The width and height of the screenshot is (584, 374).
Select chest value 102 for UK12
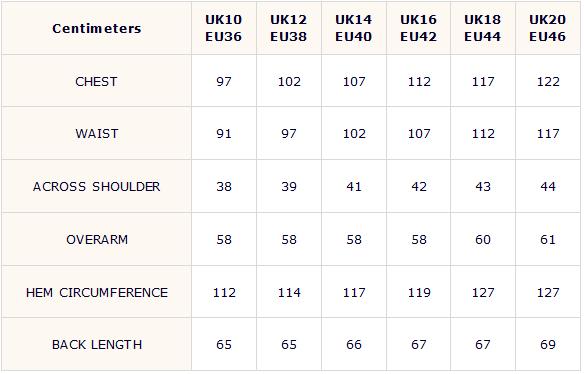point(289,81)
